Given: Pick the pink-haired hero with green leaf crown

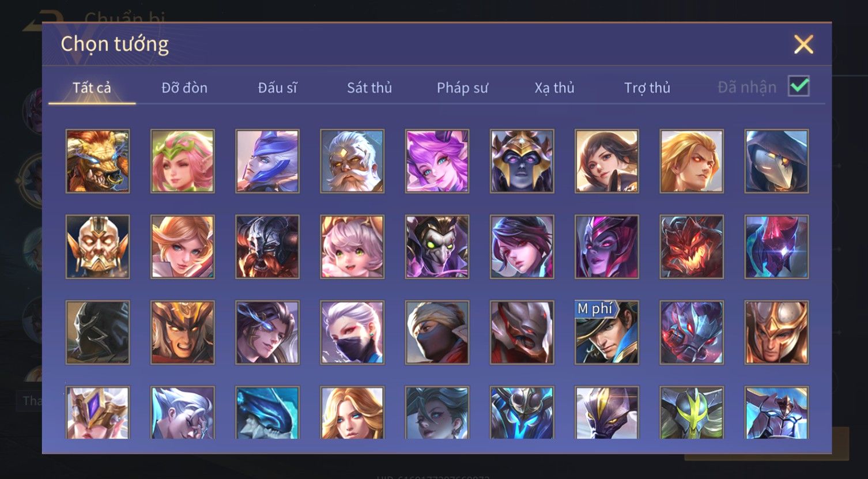Looking at the screenshot, I should coord(183,161).
